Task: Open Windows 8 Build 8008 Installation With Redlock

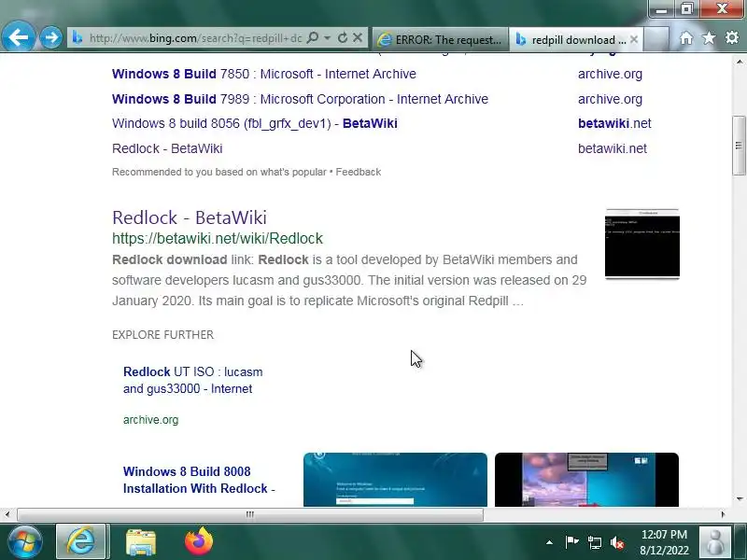Action: click(199, 480)
